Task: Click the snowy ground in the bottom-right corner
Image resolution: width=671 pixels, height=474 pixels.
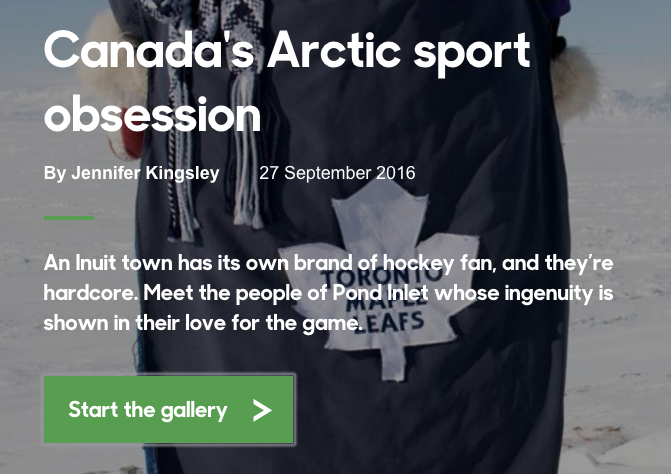Action: (630, 440)
